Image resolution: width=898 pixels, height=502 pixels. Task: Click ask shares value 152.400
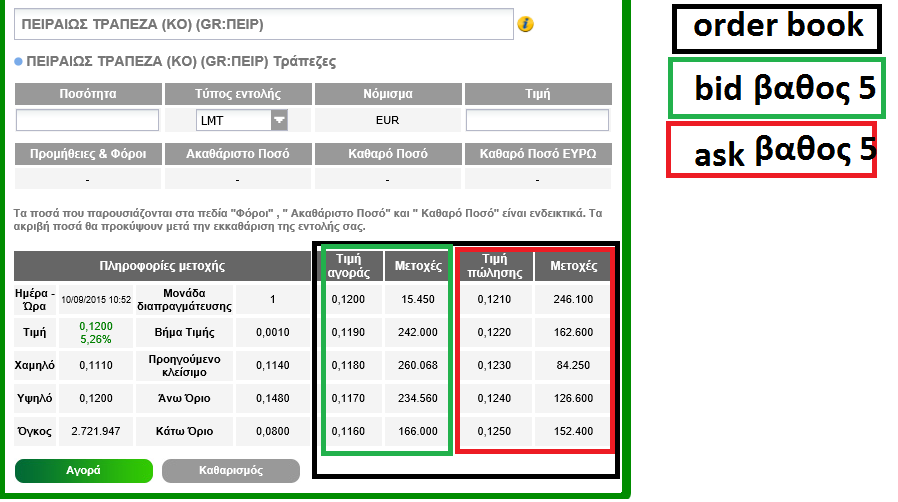573,432
